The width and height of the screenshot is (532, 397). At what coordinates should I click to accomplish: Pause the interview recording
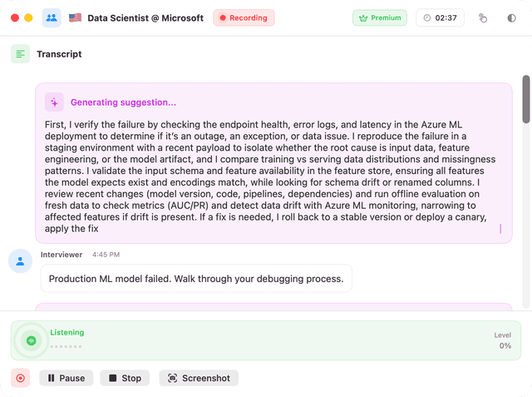tap(66, 378)
